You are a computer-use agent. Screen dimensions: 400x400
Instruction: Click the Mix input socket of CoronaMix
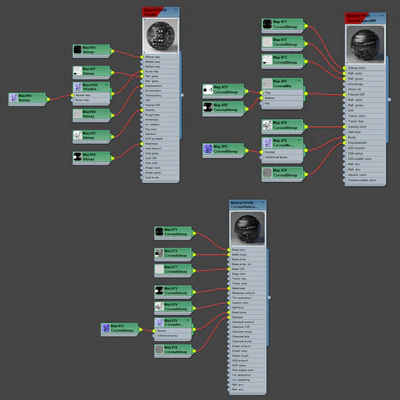(x=261, y=103)
